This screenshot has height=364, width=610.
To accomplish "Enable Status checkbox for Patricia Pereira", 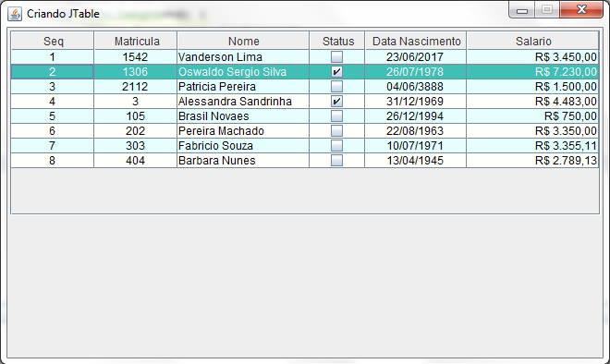I will click(x=336, y=87).
